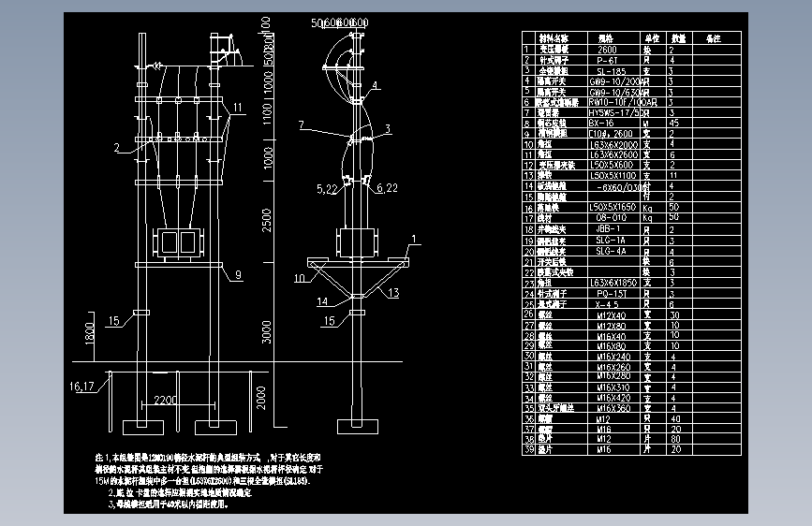Image resolution: width=812 pixels, height=526 pixels.
Task: Click spec cell 'M16X260'
Action: [613, 367]
